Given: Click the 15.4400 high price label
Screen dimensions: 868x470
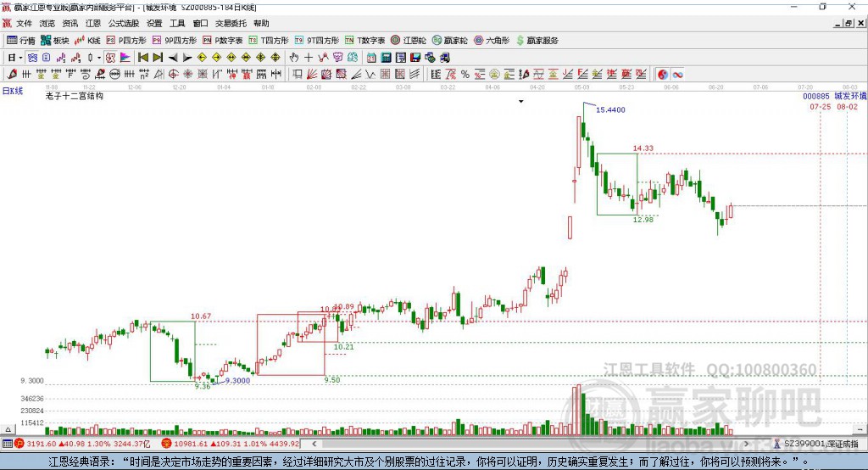Looking at the screenshot, I should (610, 109).
